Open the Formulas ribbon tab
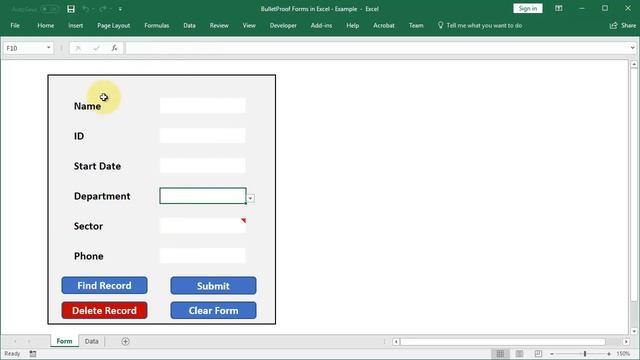640x360 pixels. pyautogui.click(x=157, y=25)
